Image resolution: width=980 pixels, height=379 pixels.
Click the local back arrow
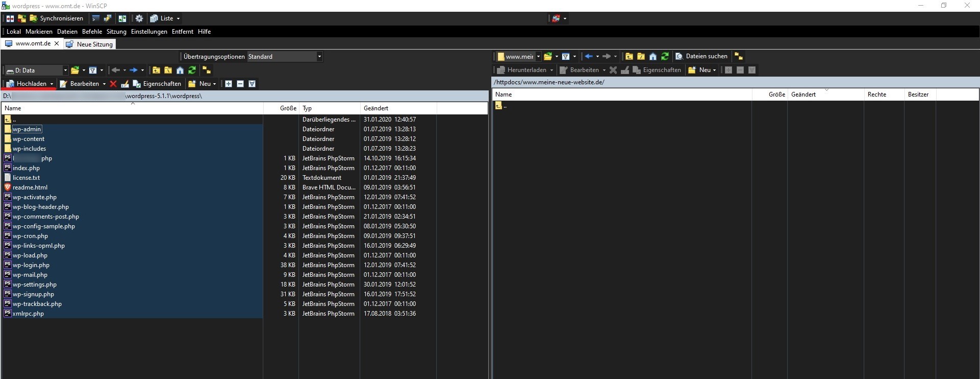coord(116,70)
